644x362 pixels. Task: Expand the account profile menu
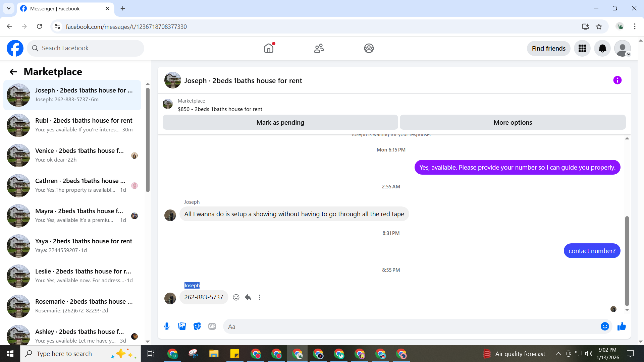[623, 49]
